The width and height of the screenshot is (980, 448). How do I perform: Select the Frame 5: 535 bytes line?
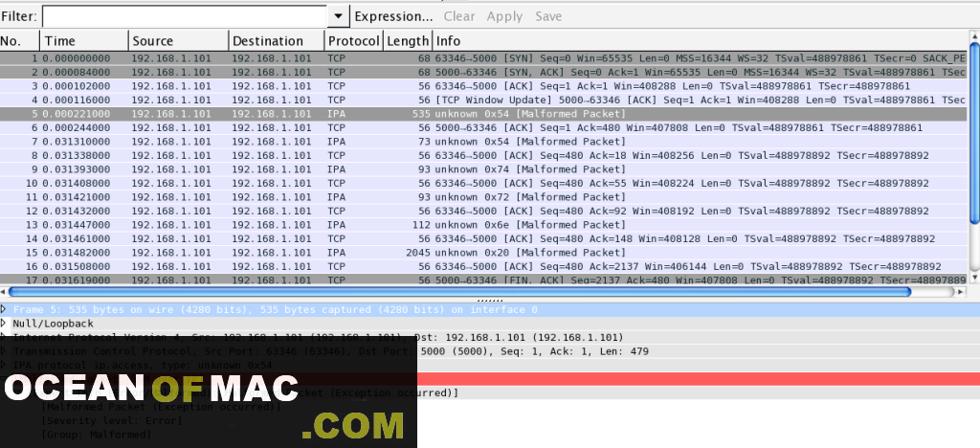490,309
